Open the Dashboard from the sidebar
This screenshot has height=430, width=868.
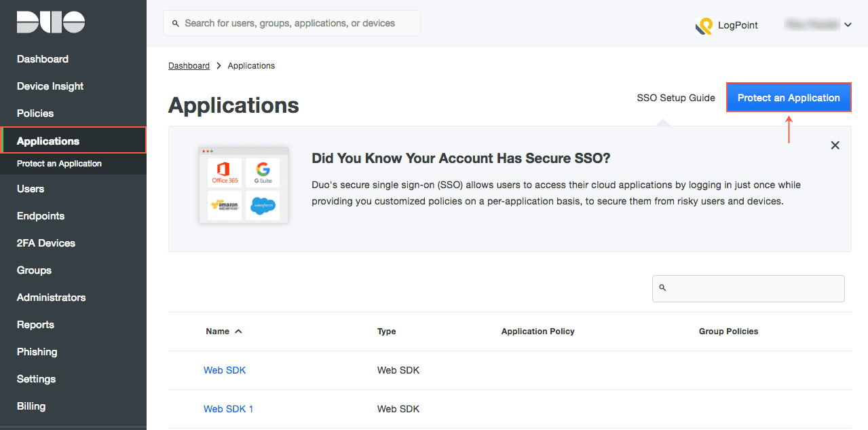(x=42, y=59)
